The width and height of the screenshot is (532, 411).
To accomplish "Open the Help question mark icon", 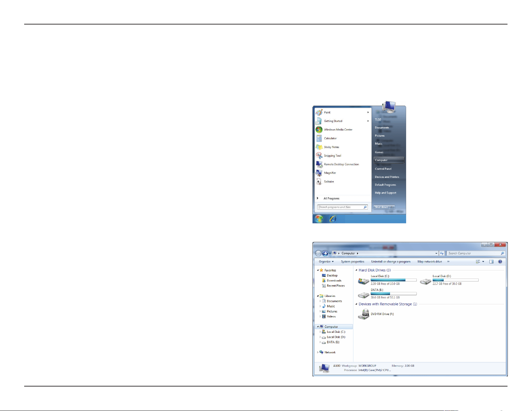I will 500,262.
